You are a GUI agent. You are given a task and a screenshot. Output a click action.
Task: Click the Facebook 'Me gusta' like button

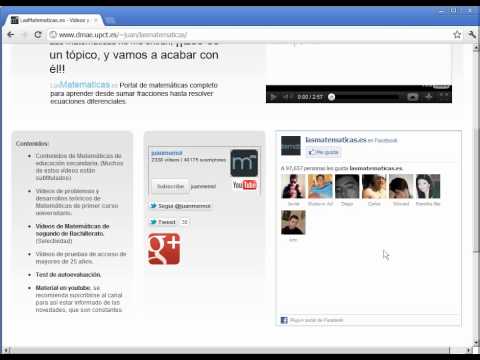click(323, 152)
